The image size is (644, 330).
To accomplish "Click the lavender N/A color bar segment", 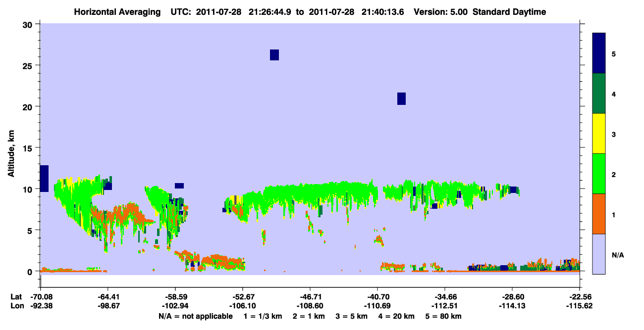I will [x=599, y=254].
